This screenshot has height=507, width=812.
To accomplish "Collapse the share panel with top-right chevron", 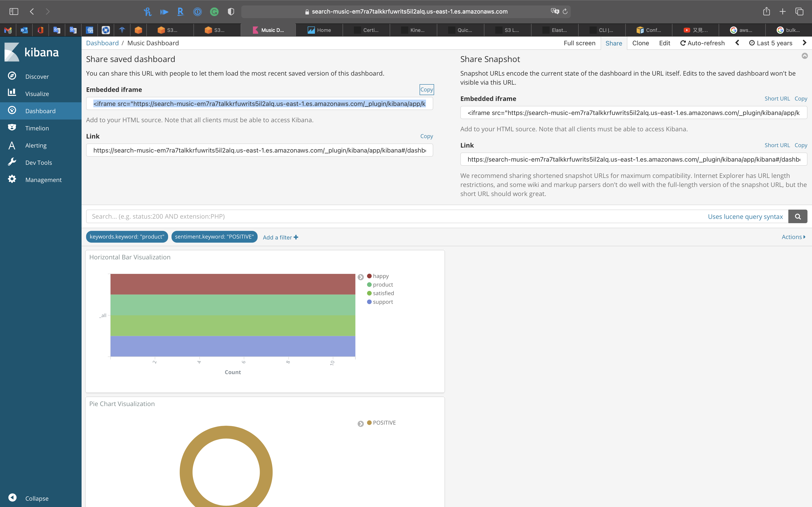I will tap(805, 56).
